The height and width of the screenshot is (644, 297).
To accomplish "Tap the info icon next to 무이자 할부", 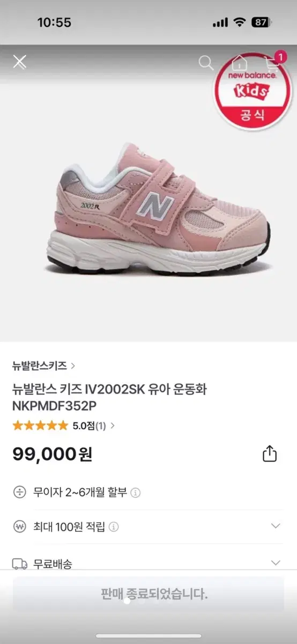I will [136, 493].
